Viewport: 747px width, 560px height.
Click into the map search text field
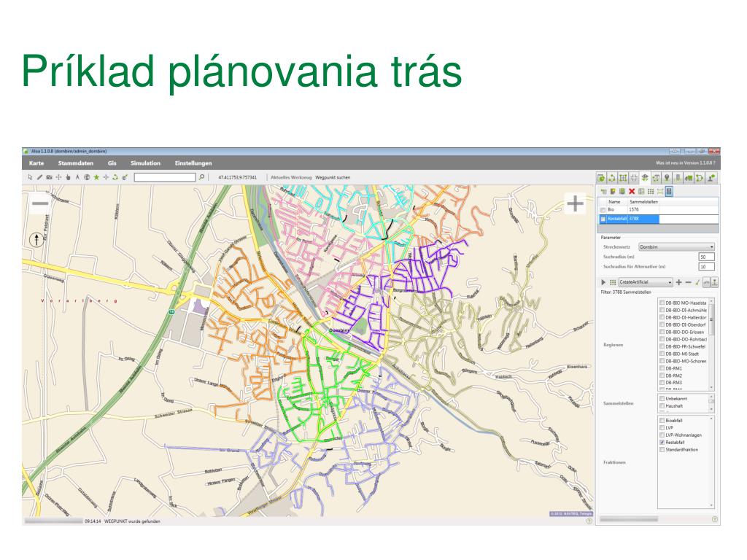click(165, 177)
